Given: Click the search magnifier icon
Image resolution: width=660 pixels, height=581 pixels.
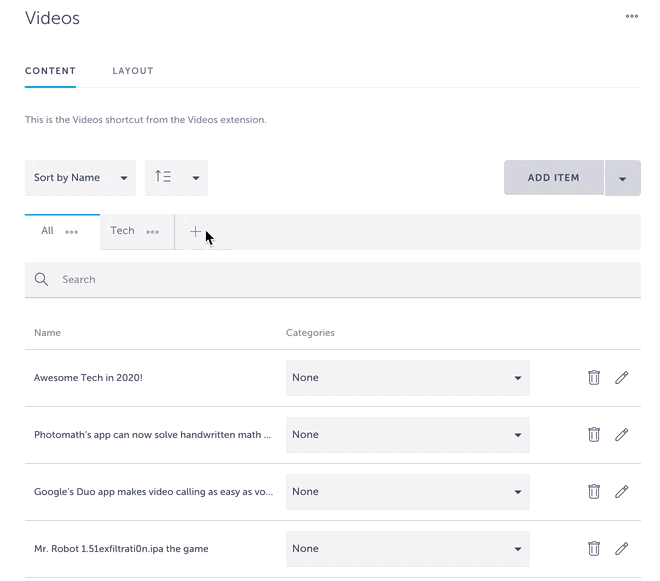Looking at the screenshot, I should [41, 279].
